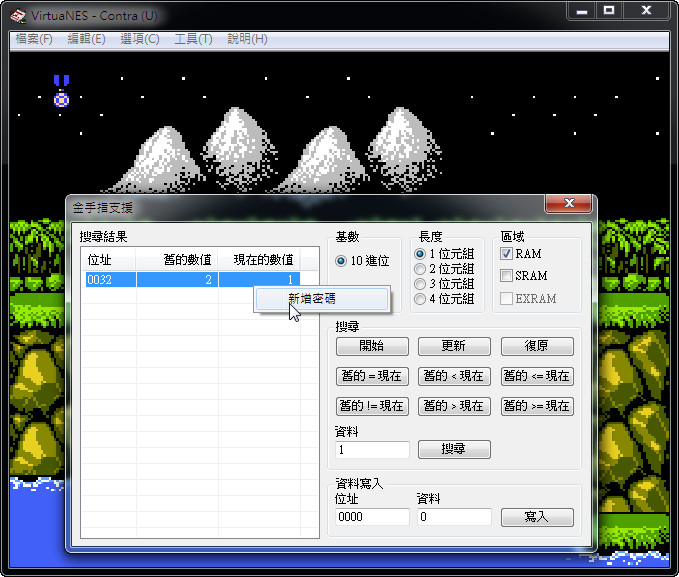Filter by 舊的 >= 現在

click(x=537, y=406)
